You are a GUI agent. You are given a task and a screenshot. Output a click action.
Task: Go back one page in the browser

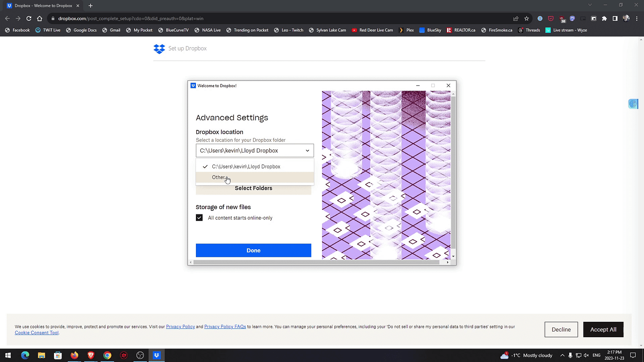click(7, 19)
